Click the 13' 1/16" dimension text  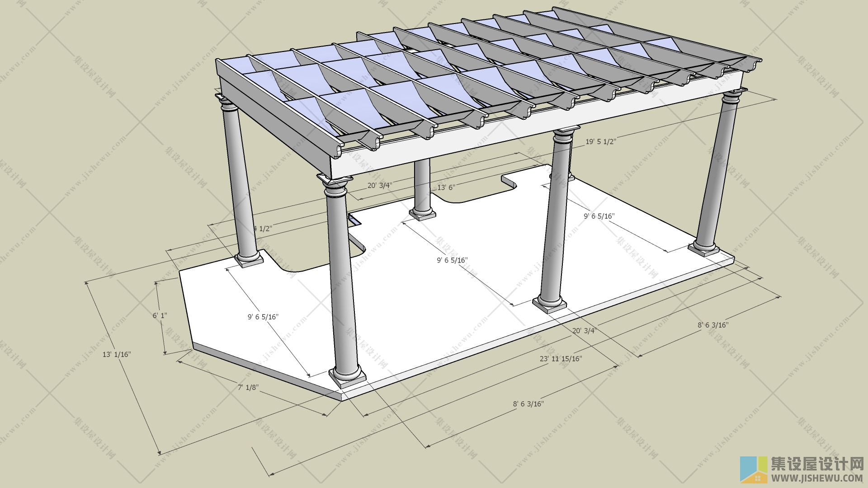click(x=117, y=354)
